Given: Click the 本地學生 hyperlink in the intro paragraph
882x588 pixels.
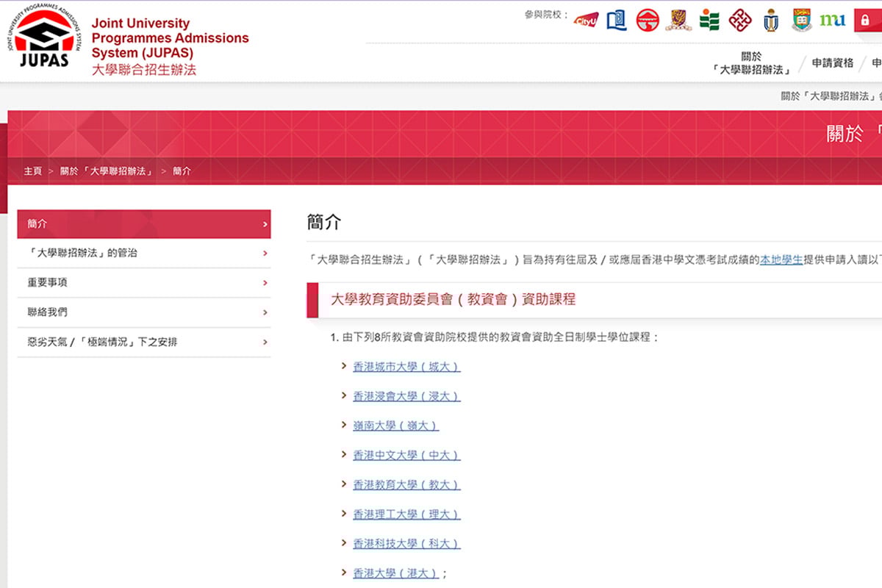Looking at the screenshot, I should (781, 259).
